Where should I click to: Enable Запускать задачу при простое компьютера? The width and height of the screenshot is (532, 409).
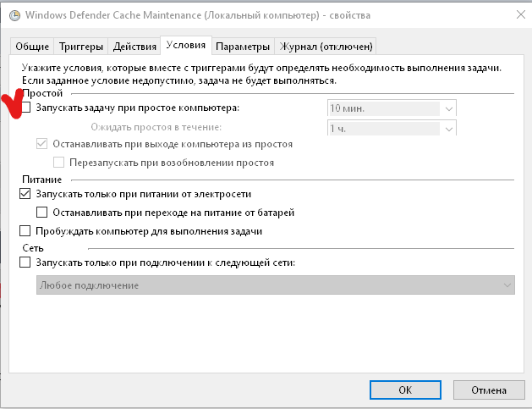point(25,108)
